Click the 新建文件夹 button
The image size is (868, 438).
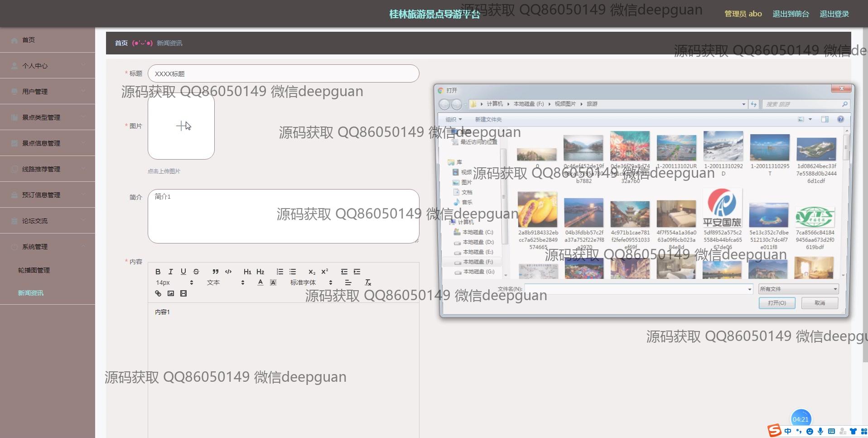tap(488, 119)
